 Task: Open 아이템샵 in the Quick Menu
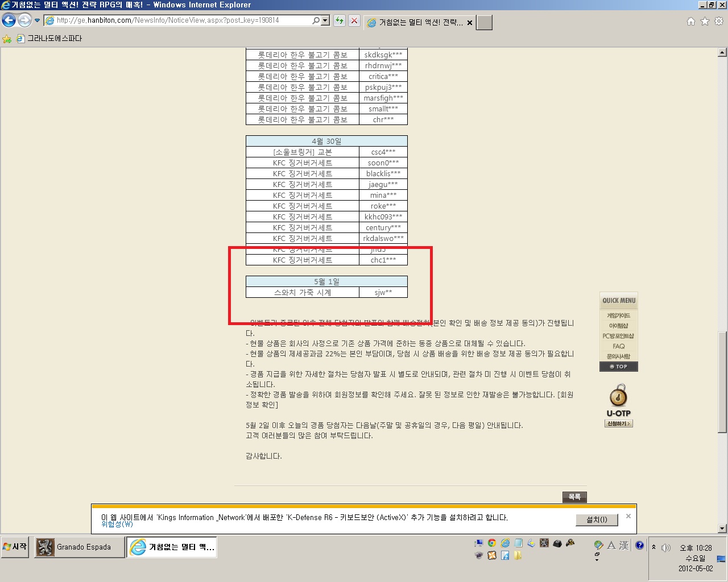[619, 326]
